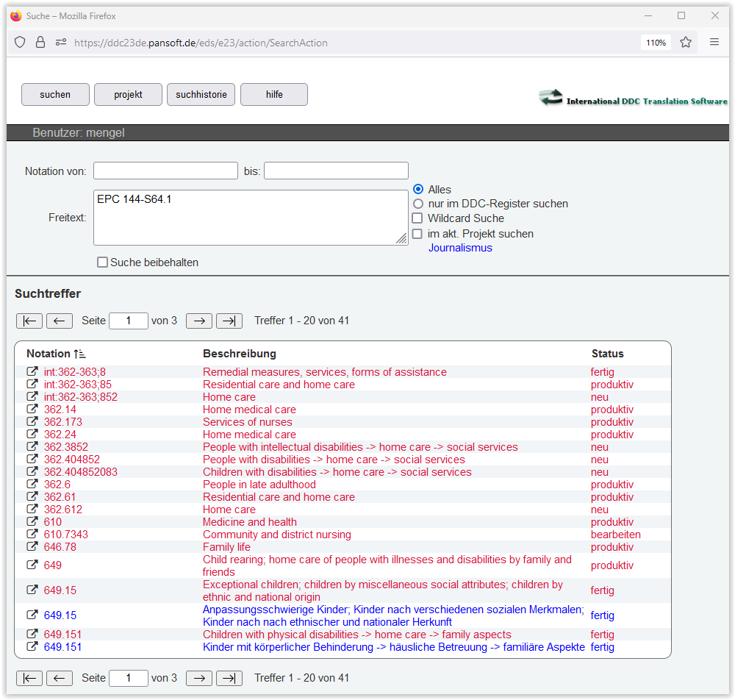
Task: Select nur im DDC-Register suchen option
Action: (418, 204)
